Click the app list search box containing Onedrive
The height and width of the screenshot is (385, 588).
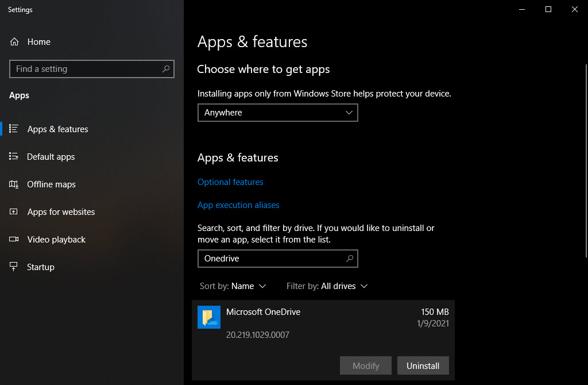tap(277, 259)
